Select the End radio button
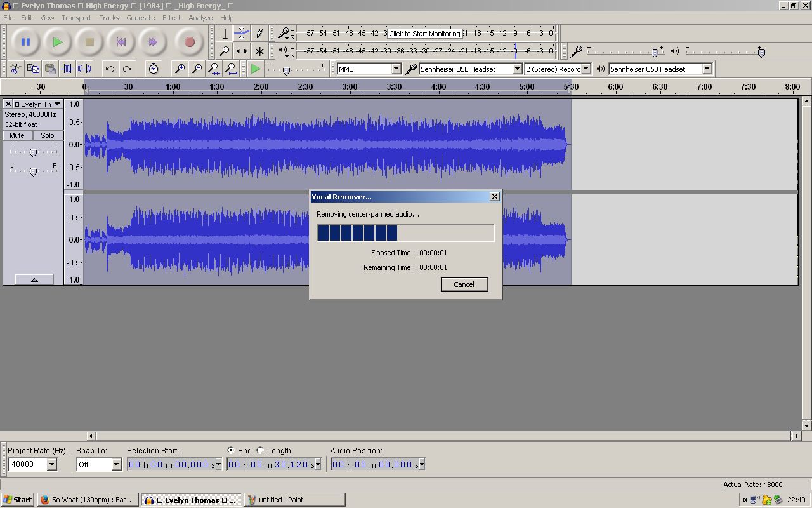This screenshot has height=508, width=812. [x=230, y=450]
